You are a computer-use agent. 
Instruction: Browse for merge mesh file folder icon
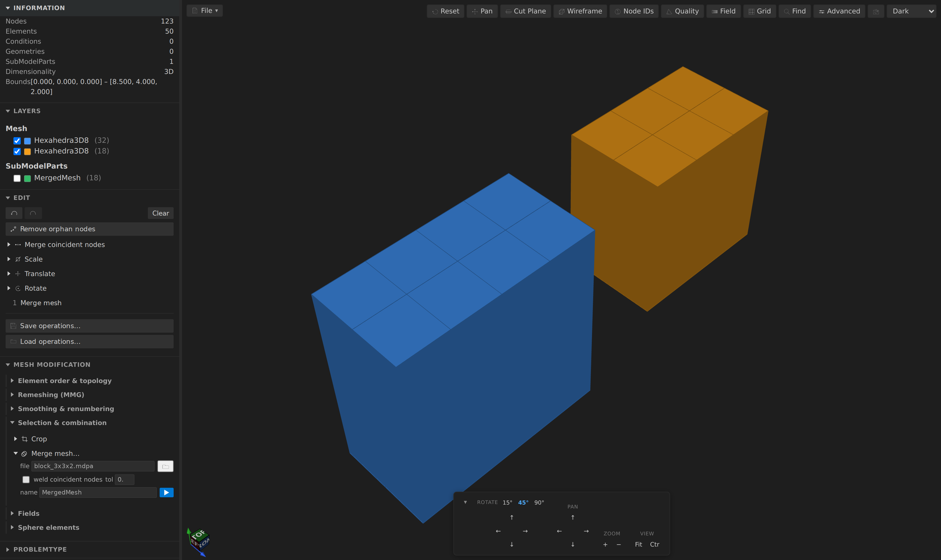click(165, 466)
